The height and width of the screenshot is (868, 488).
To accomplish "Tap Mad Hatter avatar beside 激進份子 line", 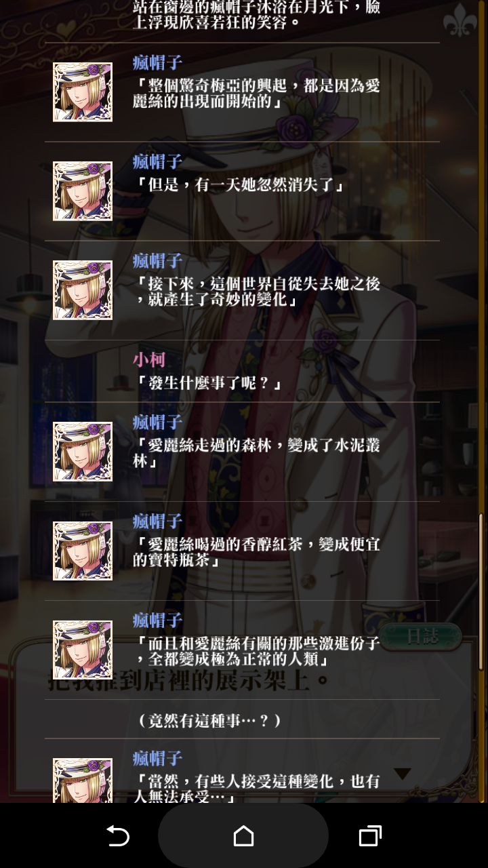I will [83, 650].
